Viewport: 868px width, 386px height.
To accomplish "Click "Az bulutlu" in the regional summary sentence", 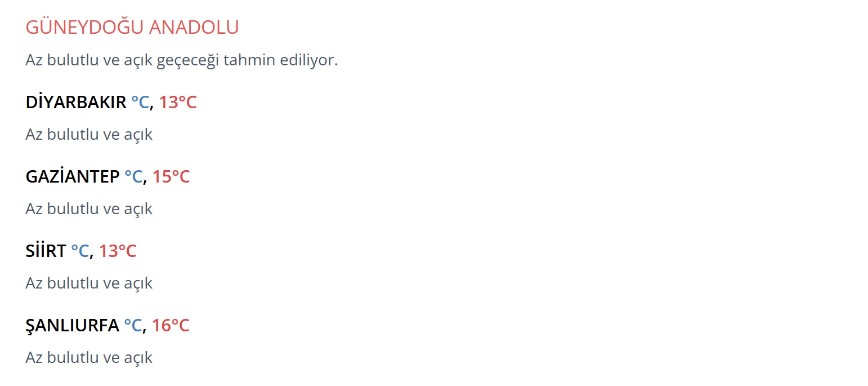I will (x=62, y=60).
